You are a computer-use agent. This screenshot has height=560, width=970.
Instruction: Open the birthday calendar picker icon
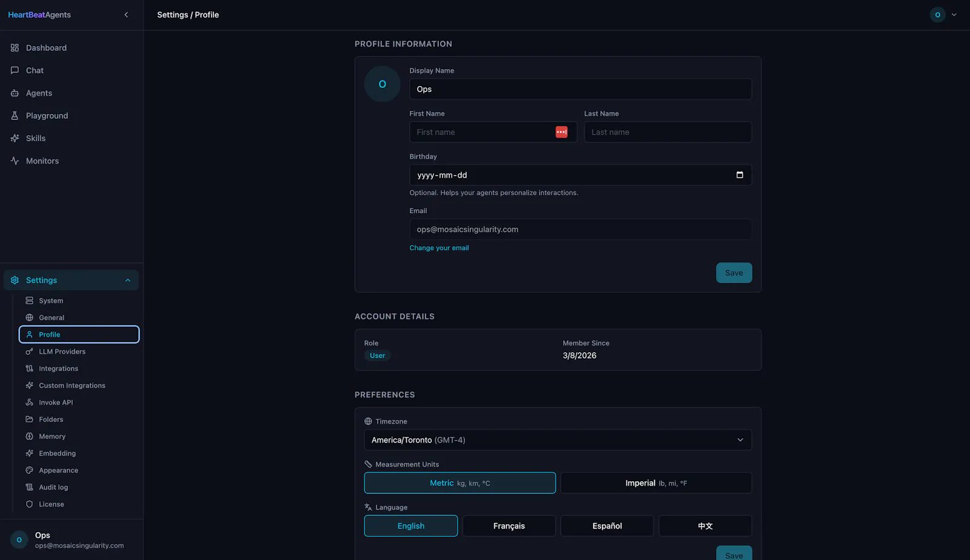point(740,175)
